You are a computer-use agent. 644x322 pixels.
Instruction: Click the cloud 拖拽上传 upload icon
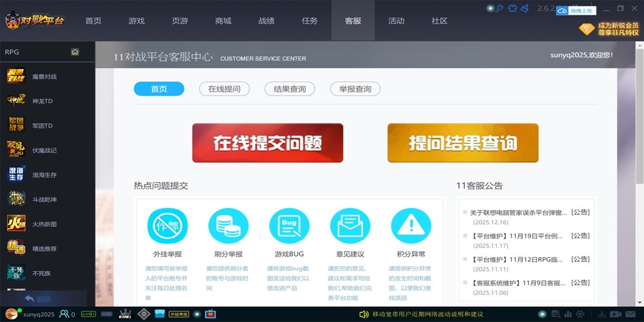tap(562, 10)
